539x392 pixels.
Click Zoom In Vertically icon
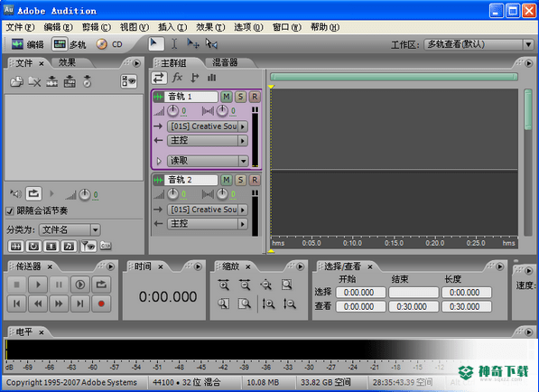[268, 303]
